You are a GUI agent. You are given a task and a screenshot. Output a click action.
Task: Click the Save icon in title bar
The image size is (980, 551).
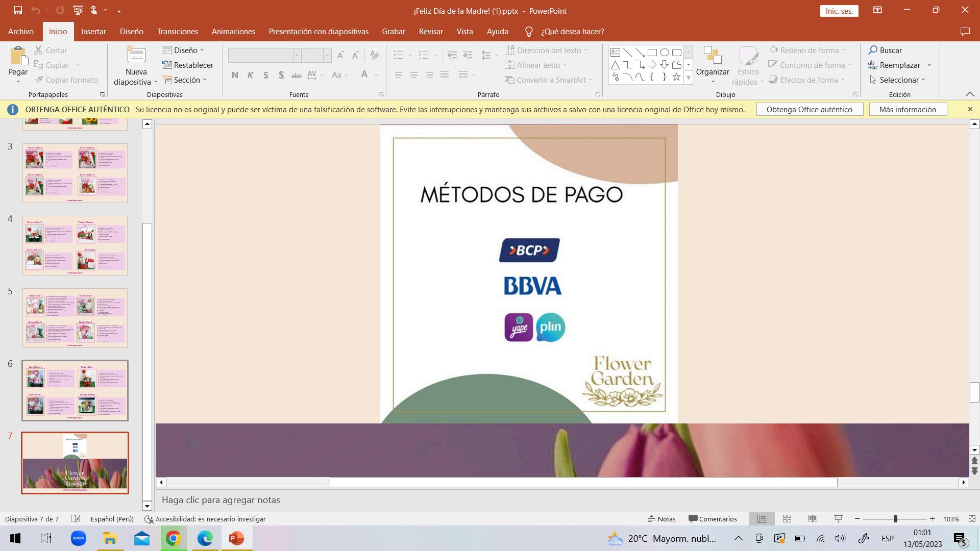[17, 10]
